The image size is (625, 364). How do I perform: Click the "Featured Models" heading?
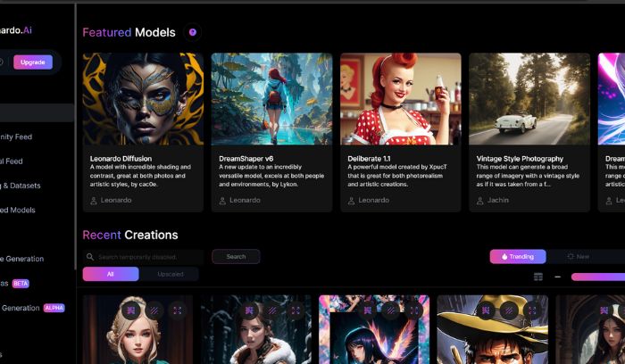point(129,32)
